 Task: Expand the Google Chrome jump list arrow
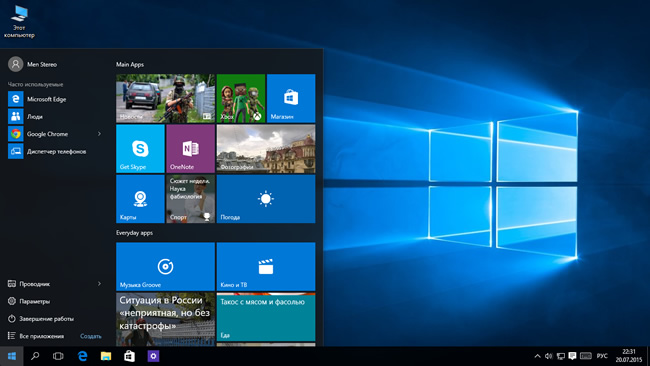point(99,134)
